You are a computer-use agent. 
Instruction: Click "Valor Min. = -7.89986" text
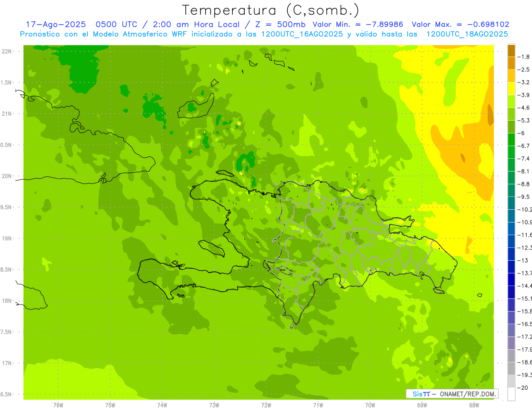tap(358, 24)
